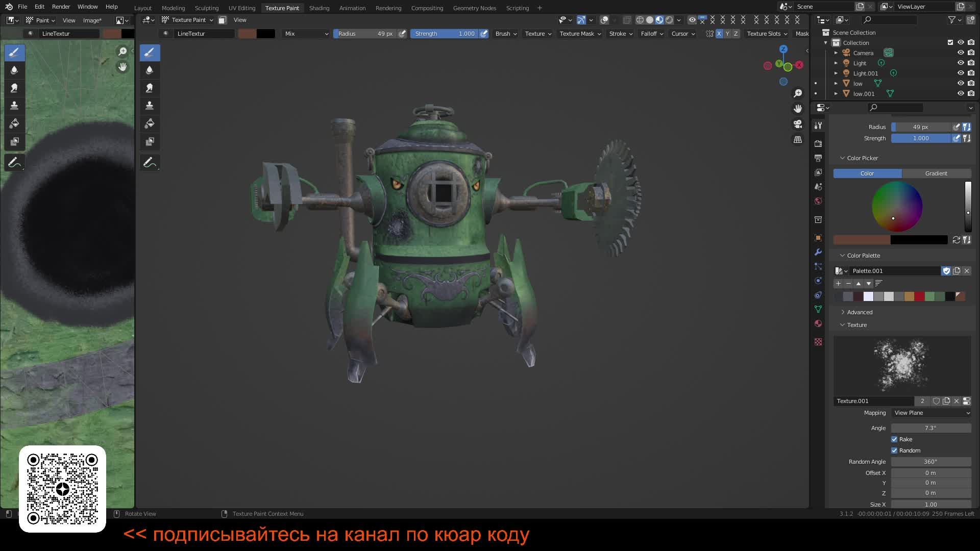
Task: Switch color picker to Gradient
Action: [x=936, y=173]
